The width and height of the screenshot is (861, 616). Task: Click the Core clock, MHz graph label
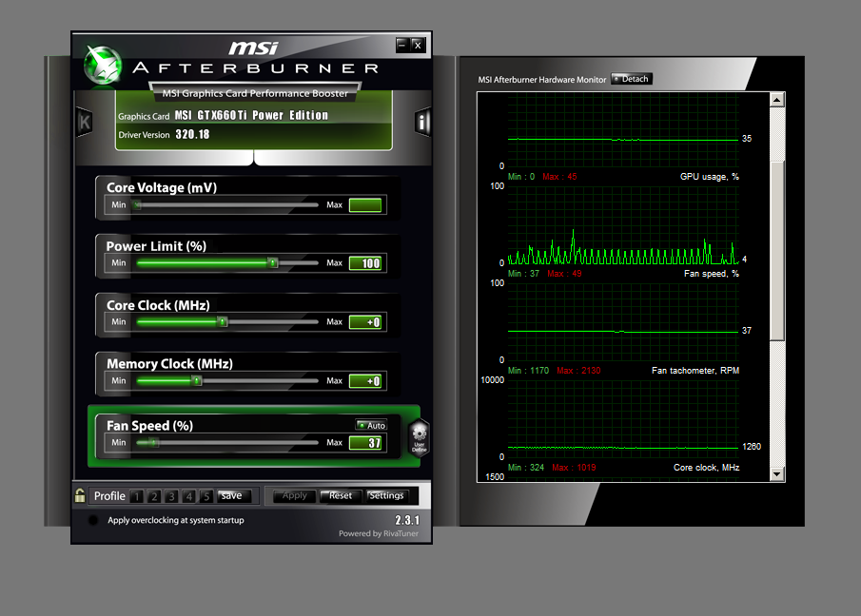pos(706,468)
